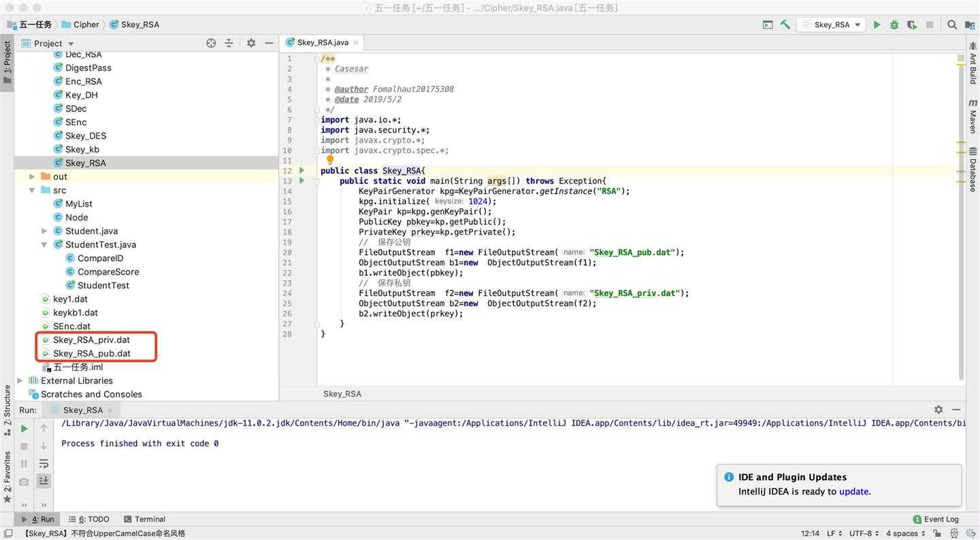Open the Event Log

936,519
